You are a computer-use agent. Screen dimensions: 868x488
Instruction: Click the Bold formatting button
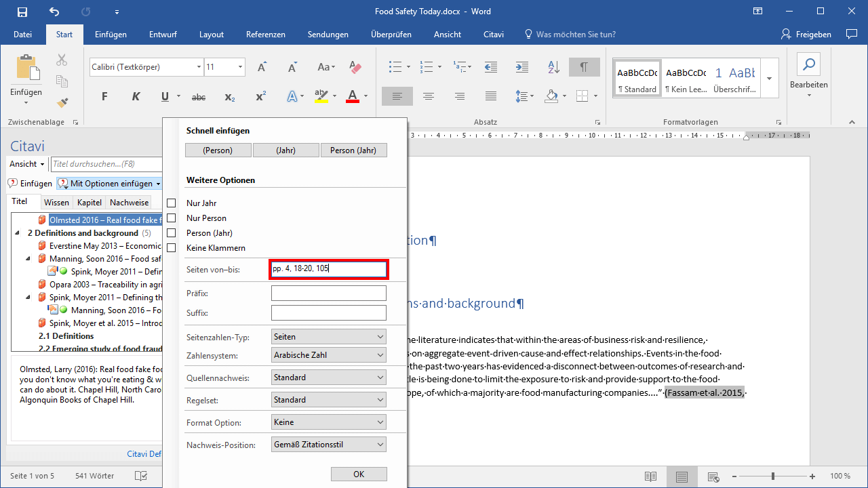click(x=104, y=97)
